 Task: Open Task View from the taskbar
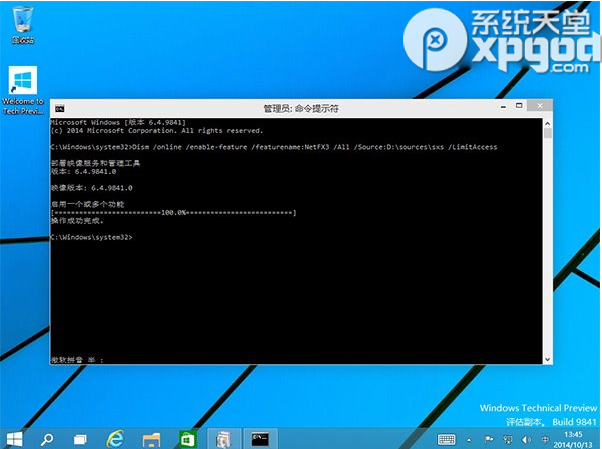tap(79, 438)
